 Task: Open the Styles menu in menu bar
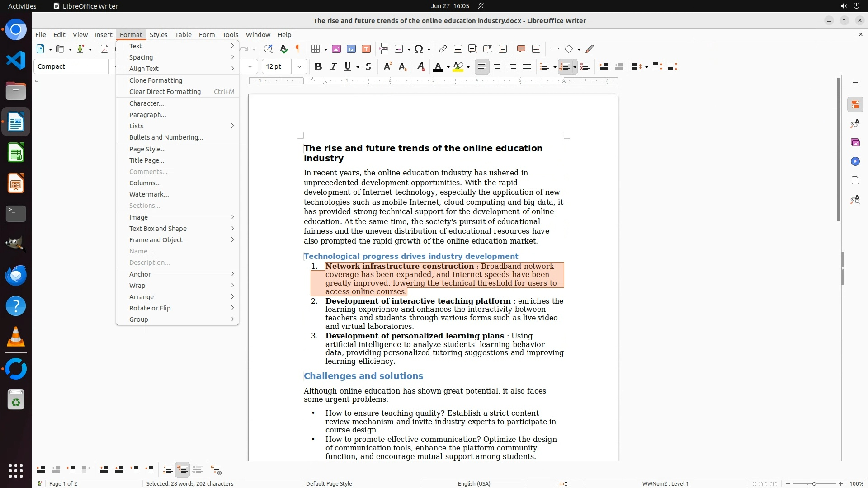158,34
